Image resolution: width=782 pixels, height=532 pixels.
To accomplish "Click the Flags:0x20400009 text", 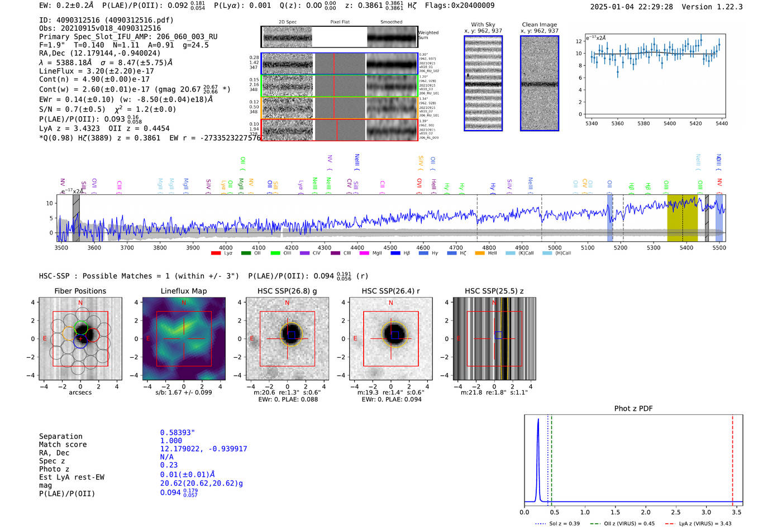I will click(x=460, y=6).
